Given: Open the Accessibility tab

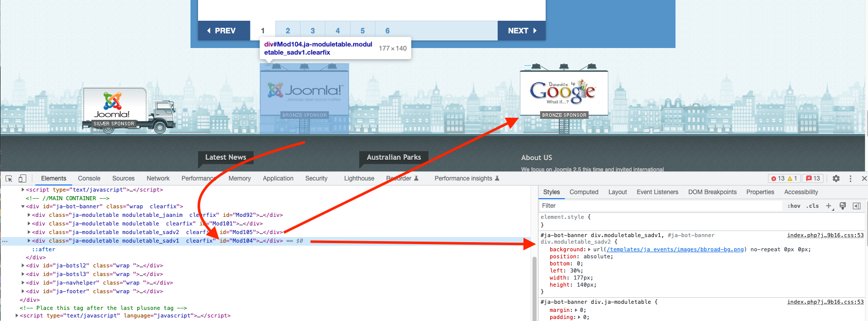Looking at the screenshot, I should (801, 192).
